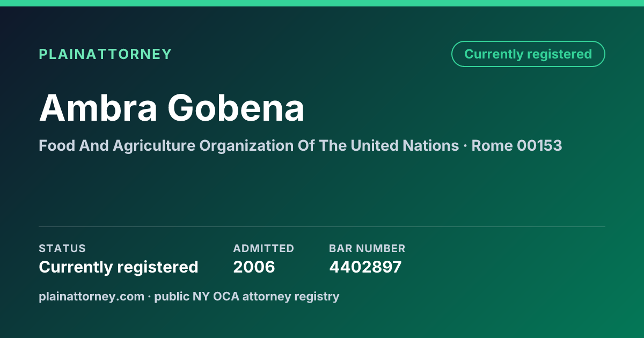
Task: Click the ADMITTED label
Action: [x=264, y=248]
